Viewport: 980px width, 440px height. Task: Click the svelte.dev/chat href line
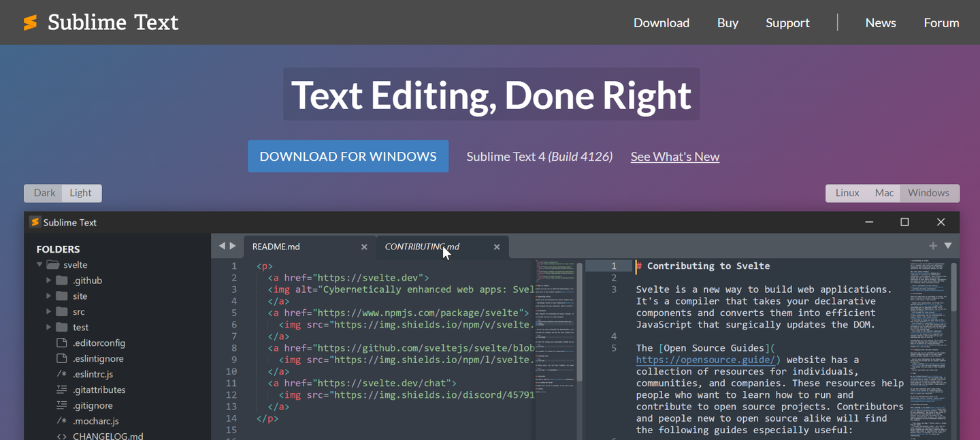(362, 383)
